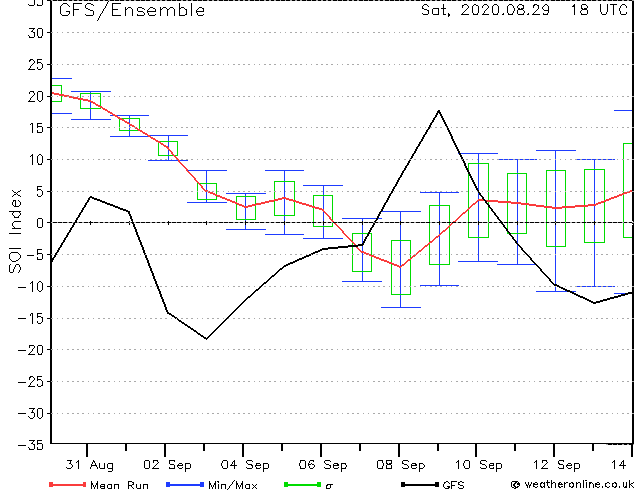This screenshot has height=490, width=634.
Task: Click the GFS/Ensemble chart title
Action: click(x=132, y=10)
